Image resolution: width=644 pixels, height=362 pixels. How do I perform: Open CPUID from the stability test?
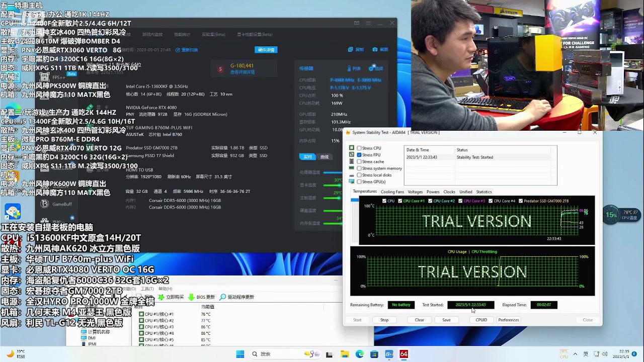pyautogui.click(x=481, y=320)
